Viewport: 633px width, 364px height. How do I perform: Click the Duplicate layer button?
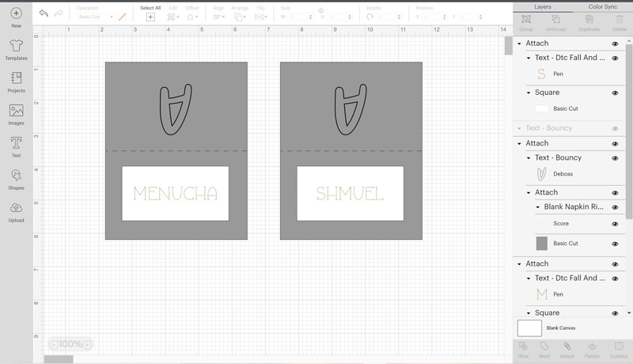click(589, 23)
